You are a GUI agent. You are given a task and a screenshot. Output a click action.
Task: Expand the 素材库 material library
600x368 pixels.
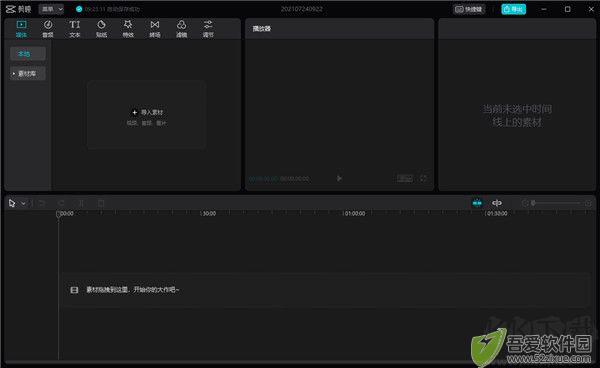(x=28, y=73)
